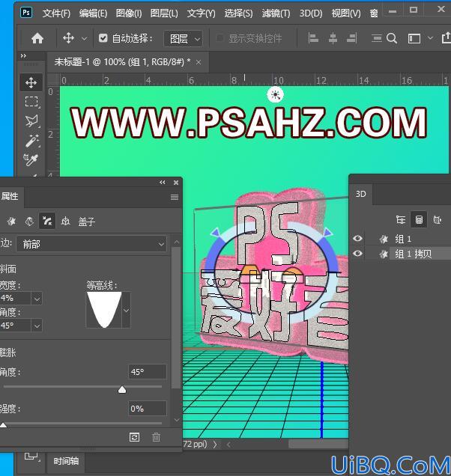Viewport: 451px width, 476px height.
Task: Open the Search magnifier icon
Action: pyautogui.click(x=392, y=39)
